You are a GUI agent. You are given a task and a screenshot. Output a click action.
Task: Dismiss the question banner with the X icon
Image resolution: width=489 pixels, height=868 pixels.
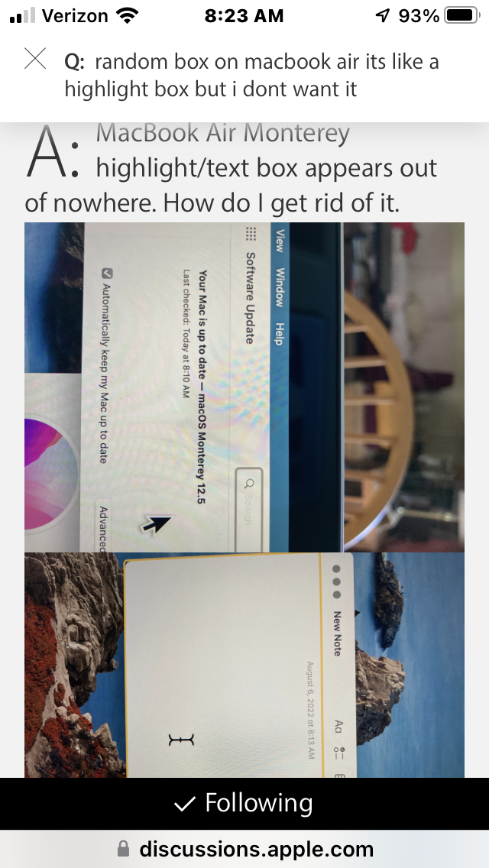coord(35,59)
